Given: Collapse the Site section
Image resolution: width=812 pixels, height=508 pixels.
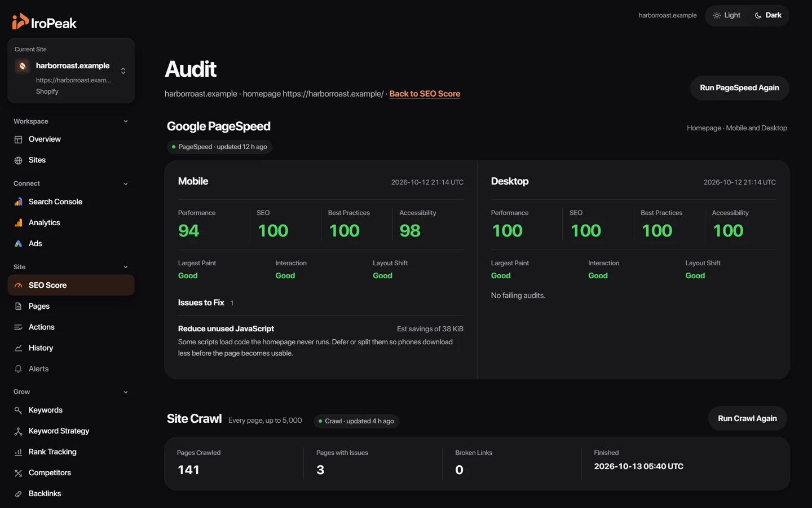Looking at the screenshot, I should (126, 267).
